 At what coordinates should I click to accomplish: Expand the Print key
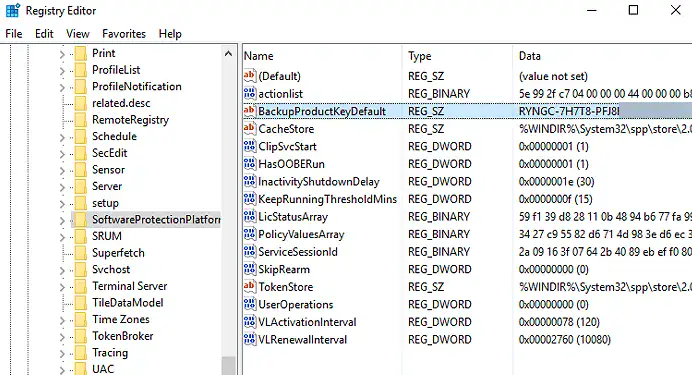tap(62, 54)
